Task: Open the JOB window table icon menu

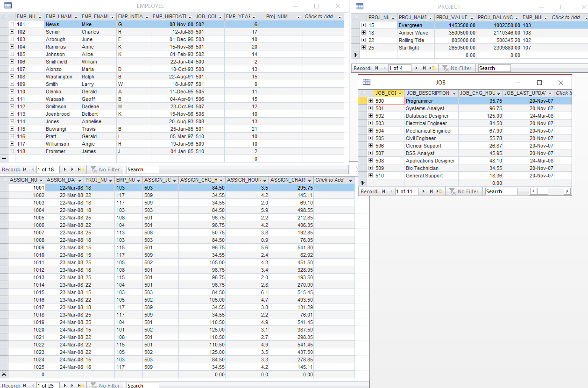Action: coord(367,82)
